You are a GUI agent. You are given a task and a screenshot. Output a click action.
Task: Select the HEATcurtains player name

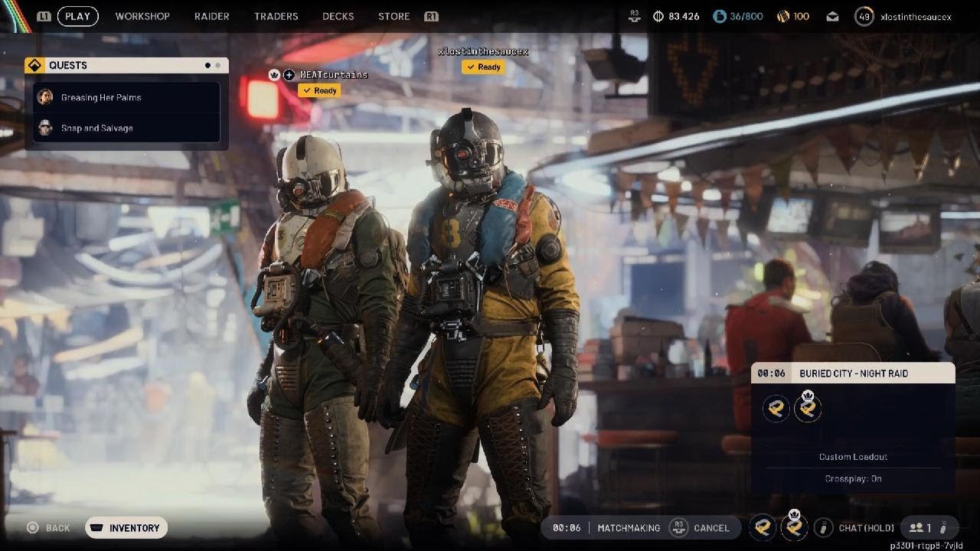333,75
